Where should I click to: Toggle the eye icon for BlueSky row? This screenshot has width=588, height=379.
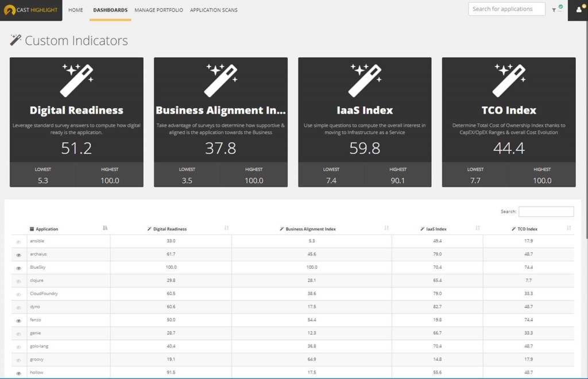pyautogui.click(x=19, y=268)
